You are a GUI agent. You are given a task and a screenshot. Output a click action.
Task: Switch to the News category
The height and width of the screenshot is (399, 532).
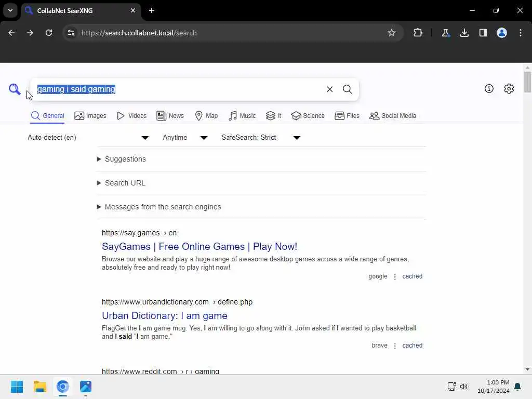point(170,116)
